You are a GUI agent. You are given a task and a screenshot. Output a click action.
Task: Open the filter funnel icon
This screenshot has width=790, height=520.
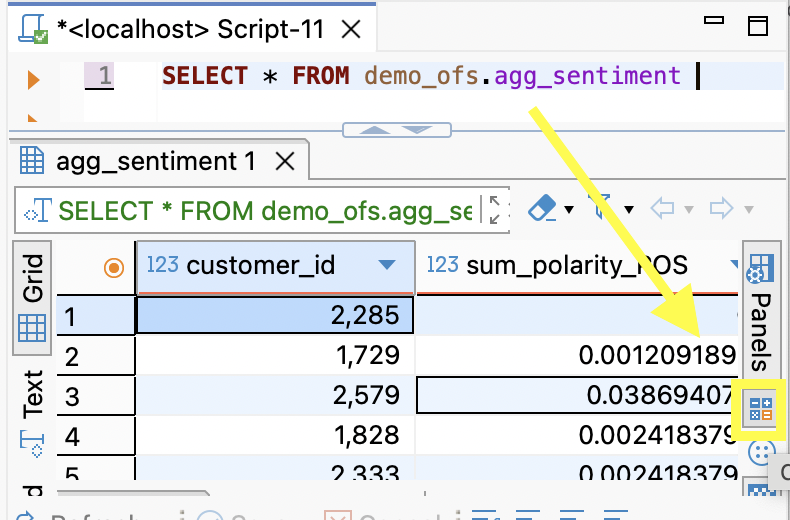602,208
